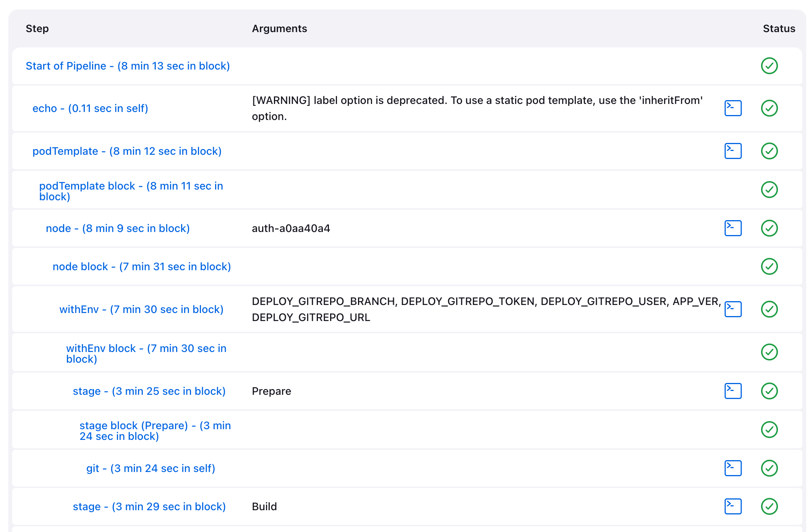Open git 3 min 24 sec step link
The height and width of the screenshot is (532, 810).
click(151, 468)
